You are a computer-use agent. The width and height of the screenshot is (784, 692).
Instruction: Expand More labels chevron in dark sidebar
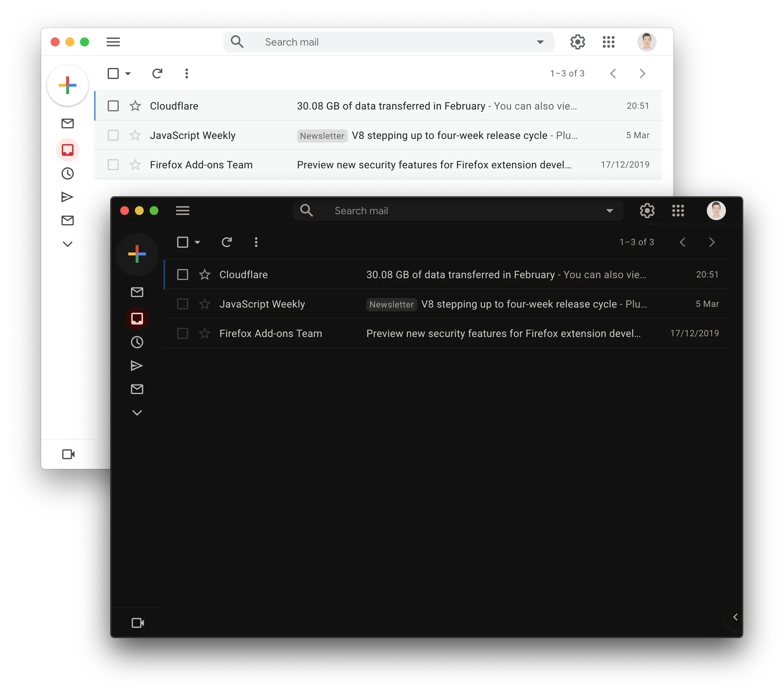click(x=137, y=412)
